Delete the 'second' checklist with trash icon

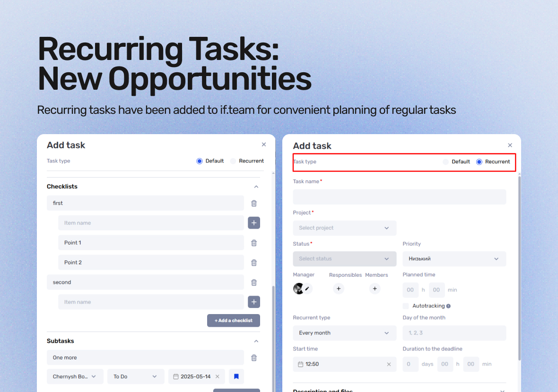(254, 282)
